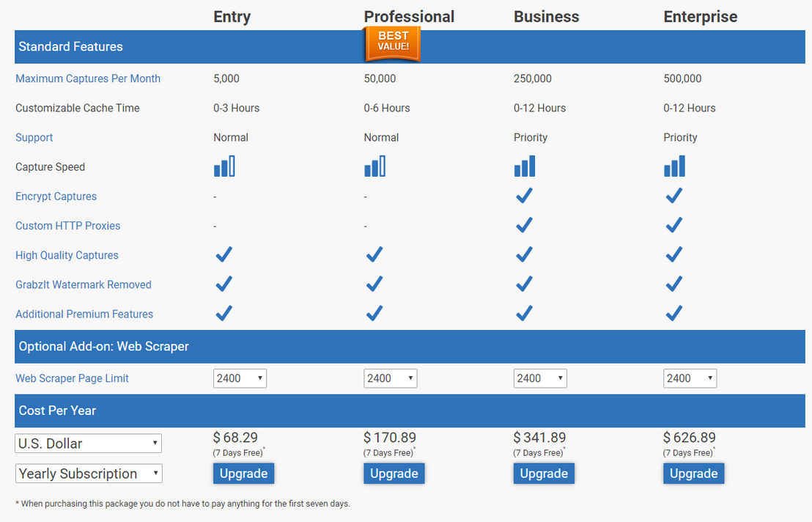This screenshot has height=522, width=812.
Task: Click the Business checkmark for GrabzIt Watermark Removed
Action: click(x=524, y=284)
